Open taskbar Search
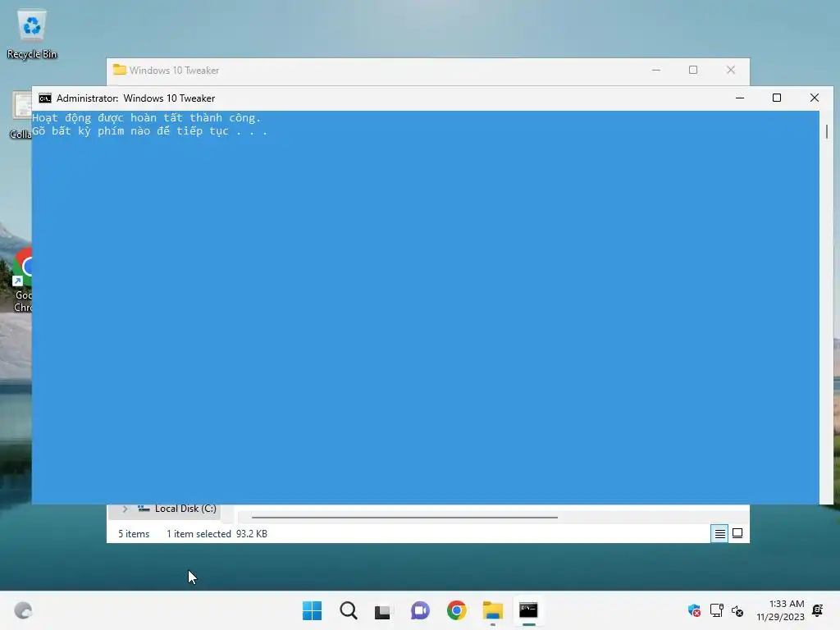The image size is (840, 630). coord(348,610)
